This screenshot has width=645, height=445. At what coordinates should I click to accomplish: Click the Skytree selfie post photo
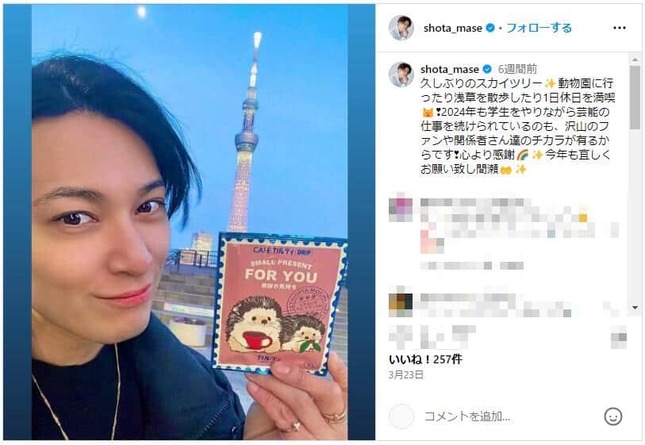(x=190, y=222)
